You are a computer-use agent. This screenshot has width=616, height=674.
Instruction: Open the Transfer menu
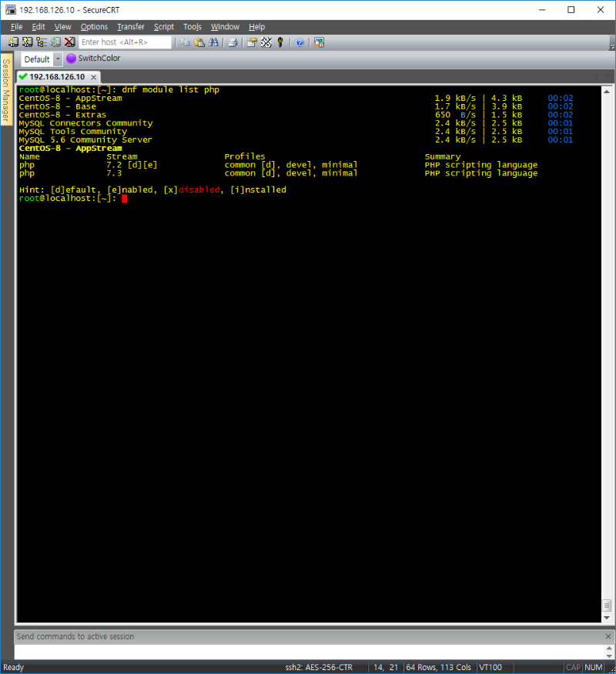click(x=130, y=27)
